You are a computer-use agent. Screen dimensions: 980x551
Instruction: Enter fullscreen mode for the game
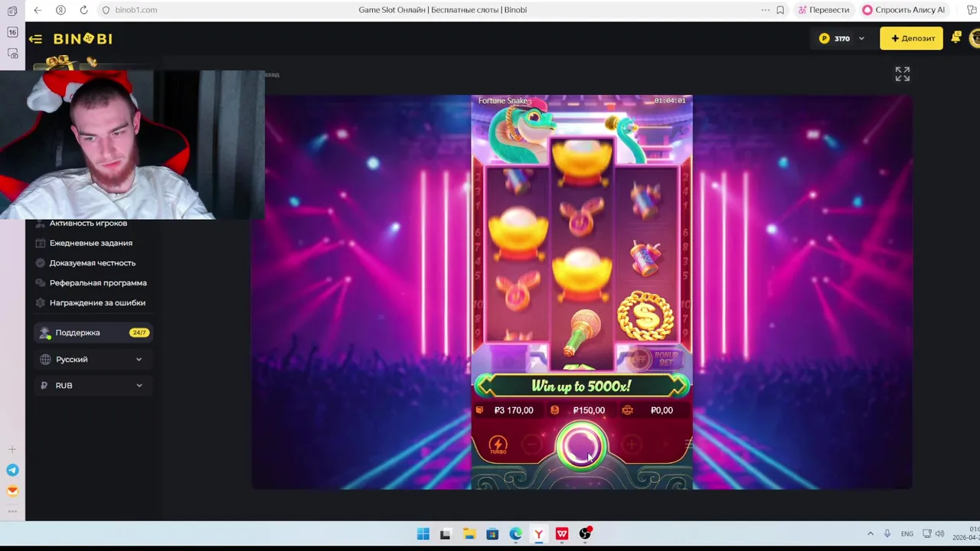coord(903,74)
